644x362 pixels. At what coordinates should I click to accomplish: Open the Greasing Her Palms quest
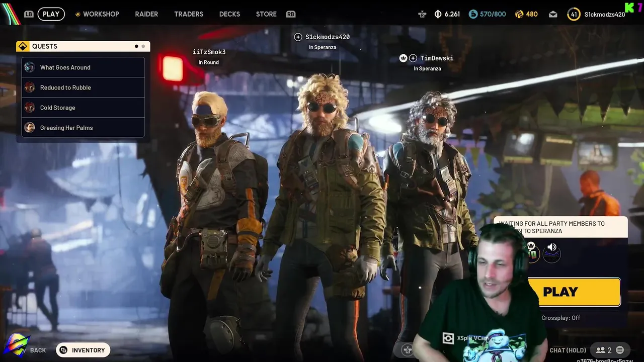[83, 128]
